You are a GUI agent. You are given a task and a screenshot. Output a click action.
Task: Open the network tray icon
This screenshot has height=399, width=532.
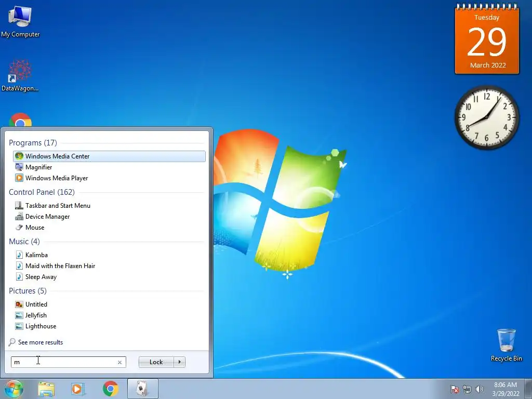click(467, 389)
